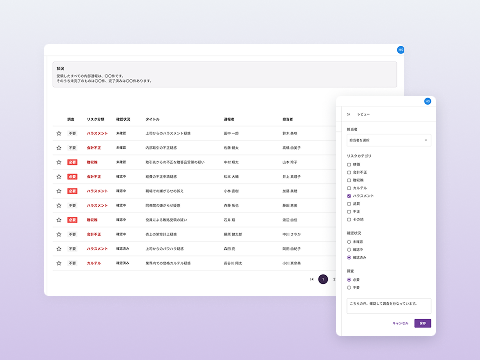Open the 担当者 assignee dropdown
The image size is (480, 360).
tap(389, 140)
